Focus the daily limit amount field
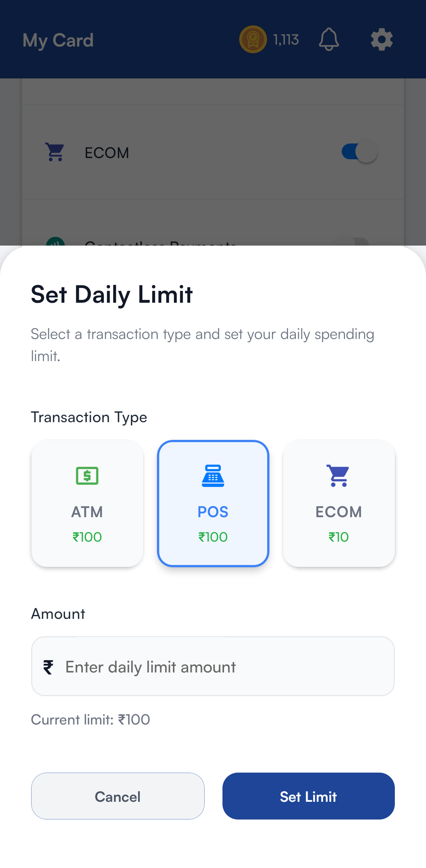Image resolution: width=426 pixels, height=868 pixels. pos(221,667)
